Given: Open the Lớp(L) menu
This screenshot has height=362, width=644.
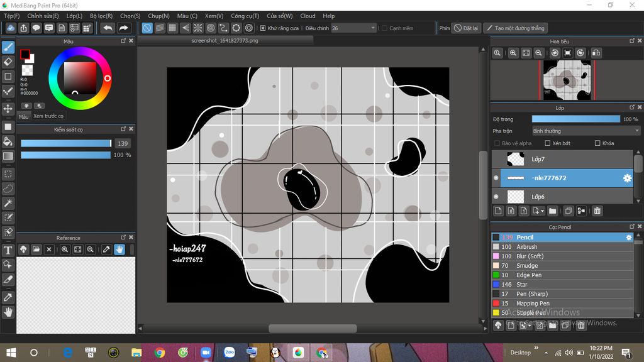Looking at the screenshot, I should 74,16.
